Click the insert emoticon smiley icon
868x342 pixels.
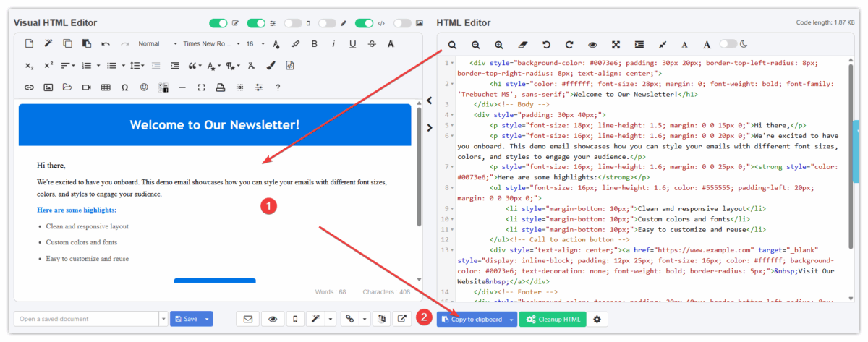144,87
